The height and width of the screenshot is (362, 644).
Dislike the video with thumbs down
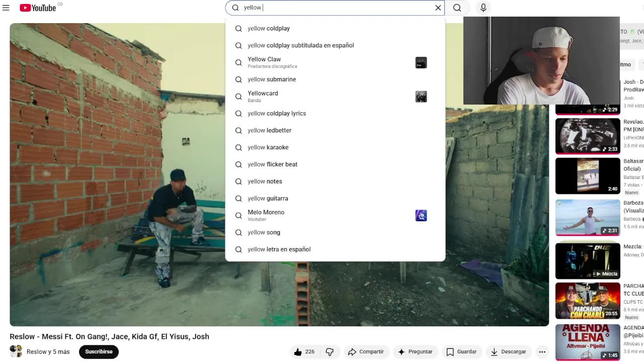[x=330, y=352]
